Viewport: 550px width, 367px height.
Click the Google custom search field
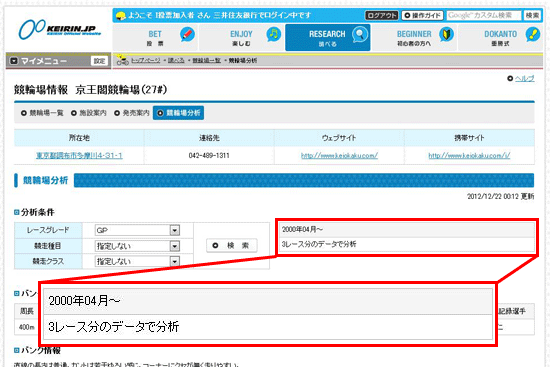click(x=484, y=15)
